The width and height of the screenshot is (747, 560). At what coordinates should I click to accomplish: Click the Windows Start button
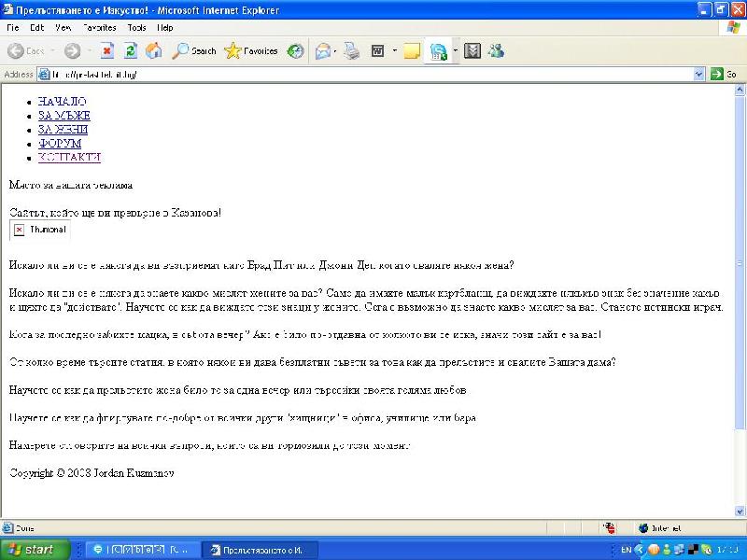[x=35, y=550]
